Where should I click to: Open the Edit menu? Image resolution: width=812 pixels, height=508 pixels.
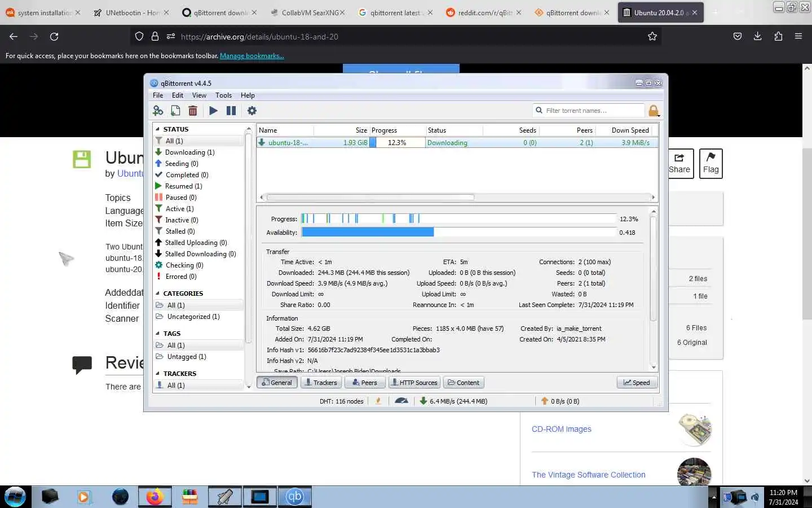click(178, 95)
